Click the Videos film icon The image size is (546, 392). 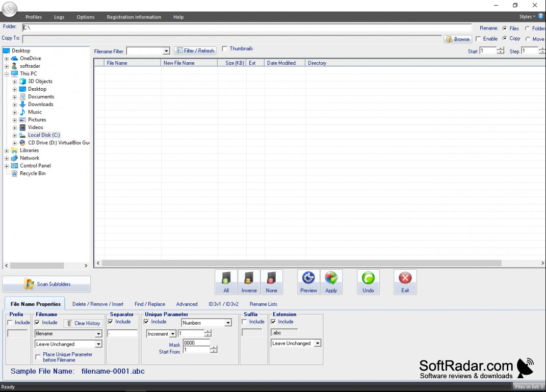coord(22,127)
